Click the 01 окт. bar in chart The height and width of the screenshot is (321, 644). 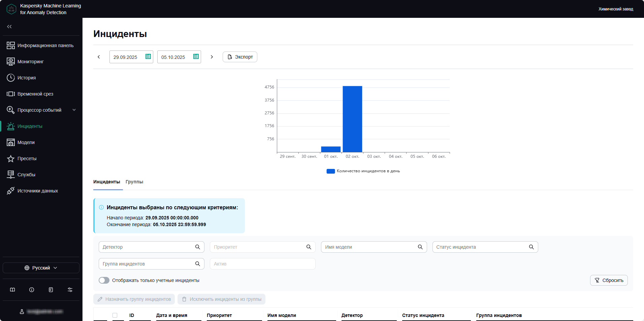tap(331, 149)
